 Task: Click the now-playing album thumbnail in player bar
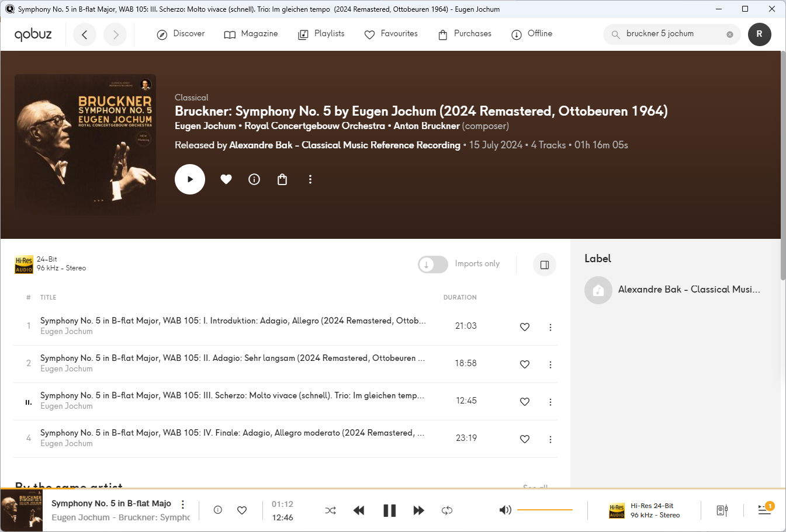pos(22,510)
